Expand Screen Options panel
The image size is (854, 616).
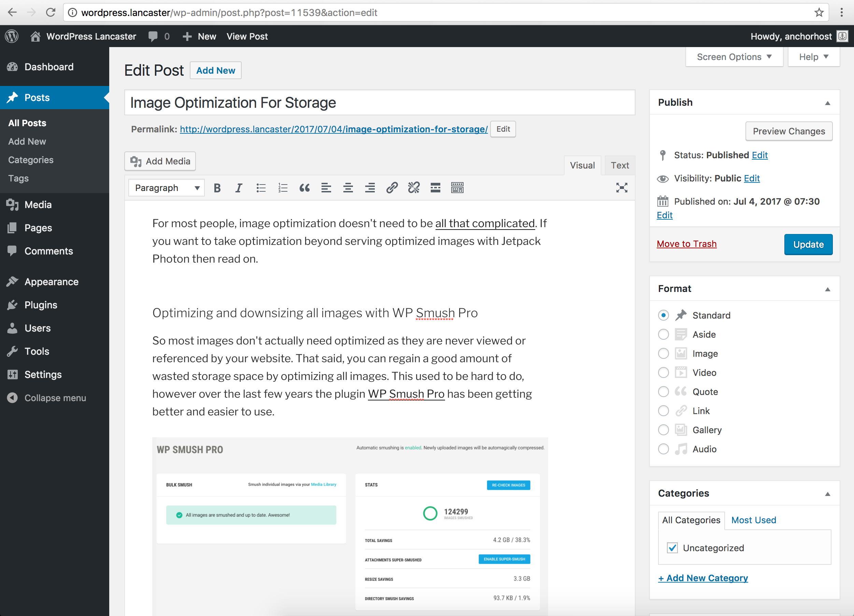[x=734, y=57]
